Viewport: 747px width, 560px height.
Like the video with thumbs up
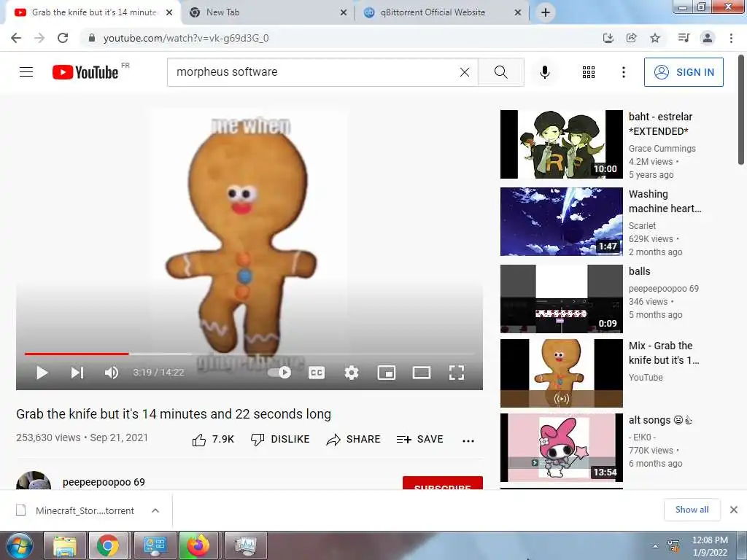pos(213,440)
